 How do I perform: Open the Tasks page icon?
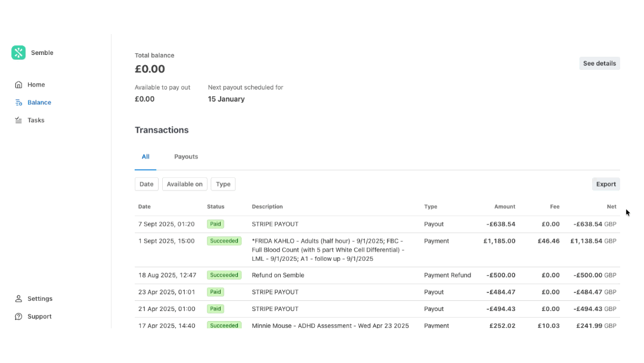click(18, 120)
